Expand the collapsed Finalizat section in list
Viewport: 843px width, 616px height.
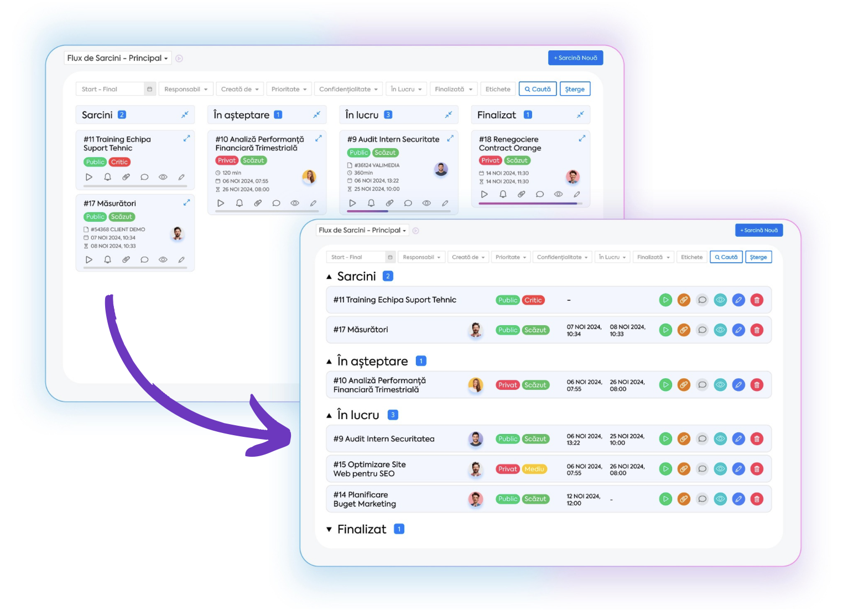pyautogui.click(x=329, y=530)
